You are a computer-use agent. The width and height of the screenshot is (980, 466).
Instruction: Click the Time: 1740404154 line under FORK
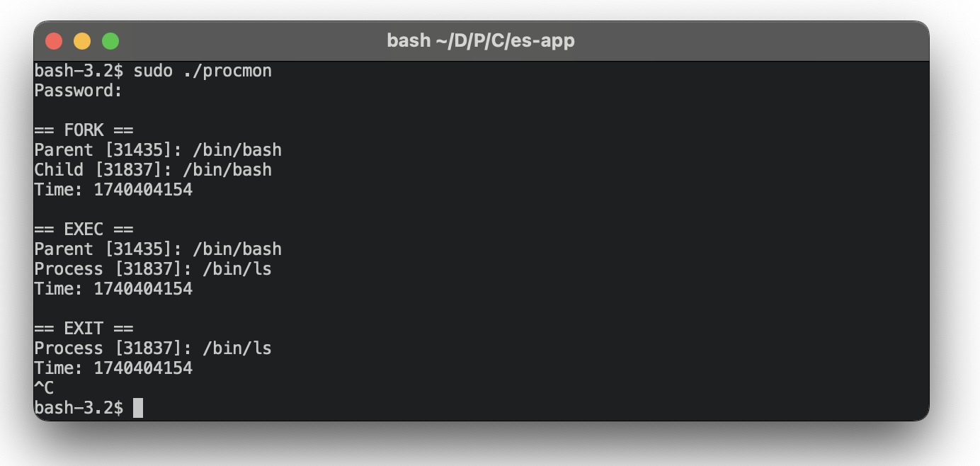coord(113,189)
